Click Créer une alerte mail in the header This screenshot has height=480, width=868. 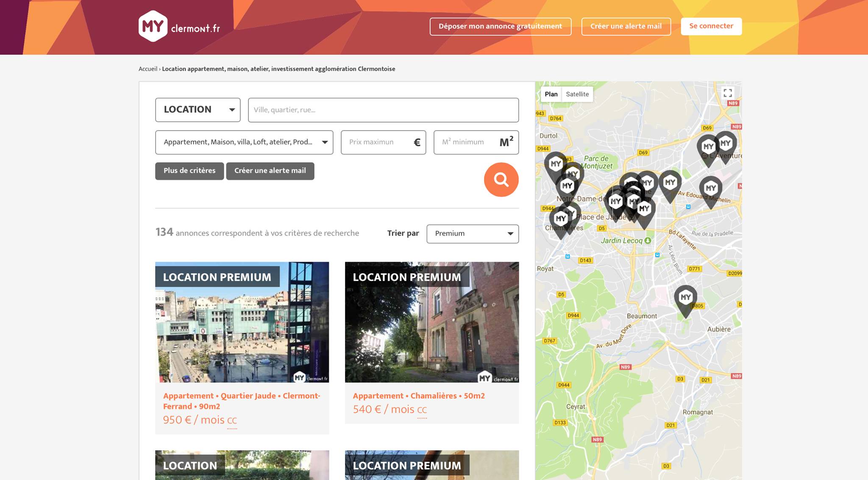tap(626, 26)
